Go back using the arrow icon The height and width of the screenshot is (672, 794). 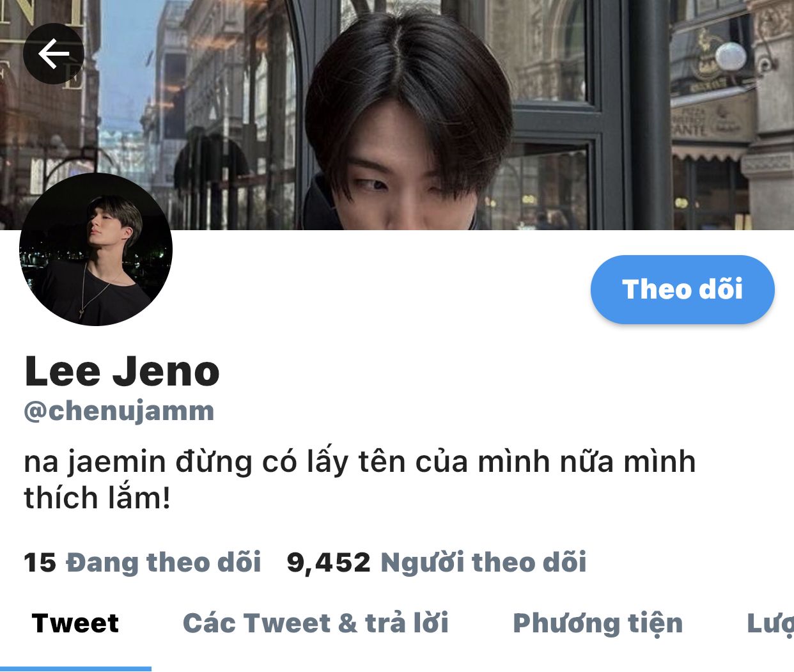coord(54,54)
